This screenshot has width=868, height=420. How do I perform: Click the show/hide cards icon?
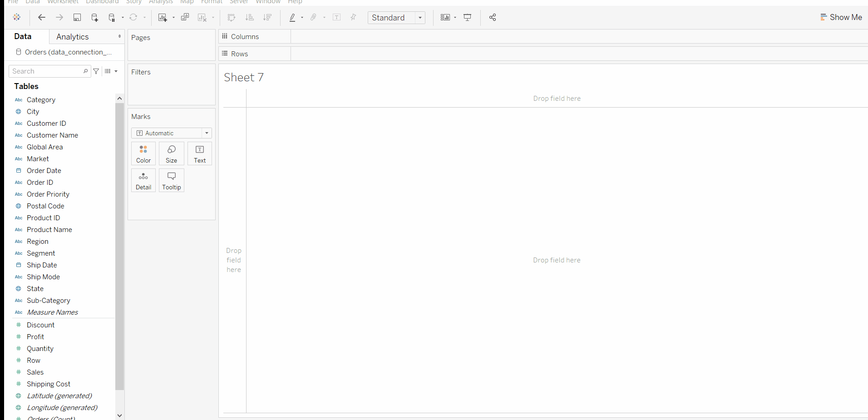(x=445, y=17)
